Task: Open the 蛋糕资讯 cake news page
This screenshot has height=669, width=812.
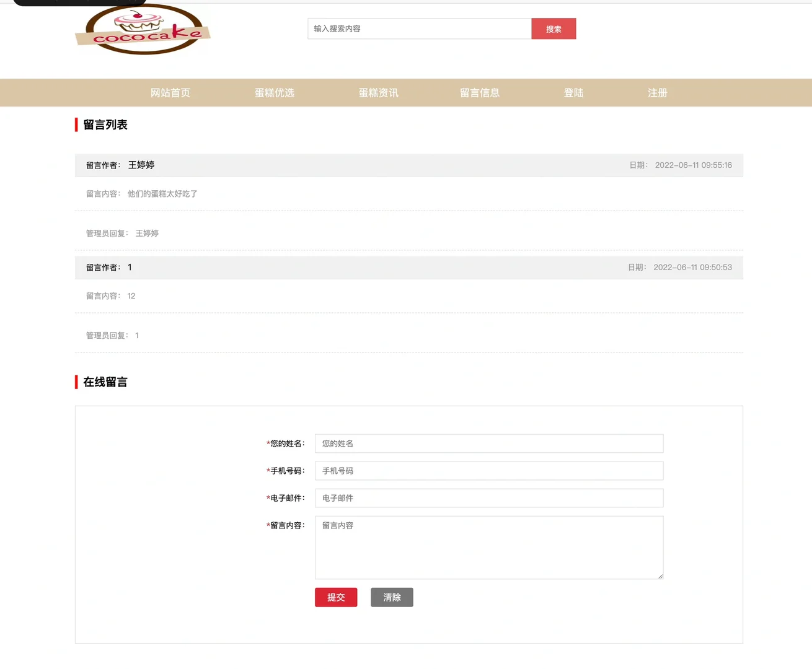Action: pos(378,92)
